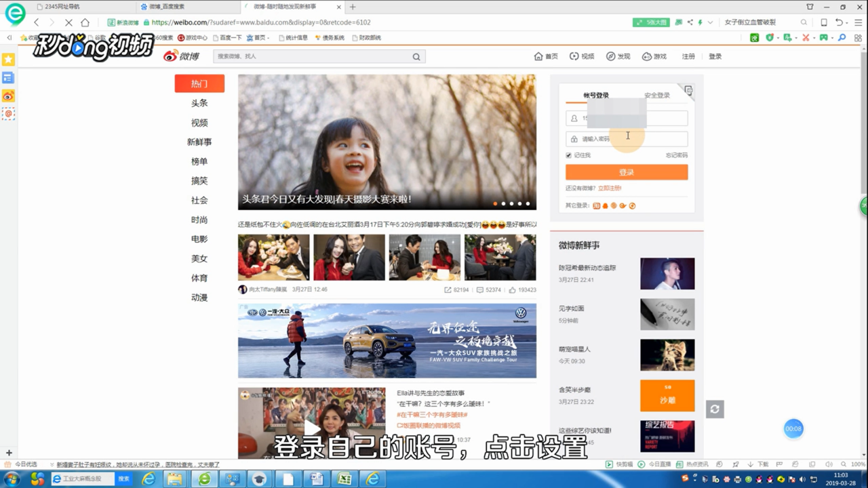Click the 00:08 recording timer bubble
868x488 pixels.
[793, 428]
